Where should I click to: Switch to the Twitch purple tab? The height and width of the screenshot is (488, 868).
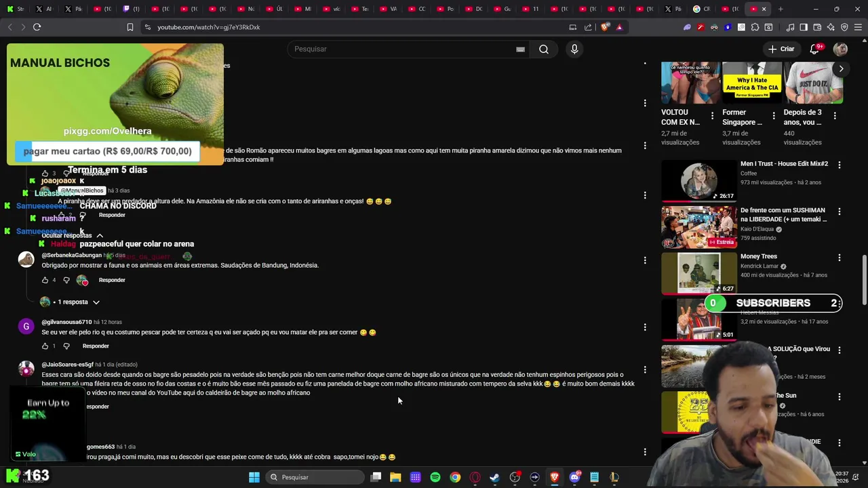click(132, 9)
